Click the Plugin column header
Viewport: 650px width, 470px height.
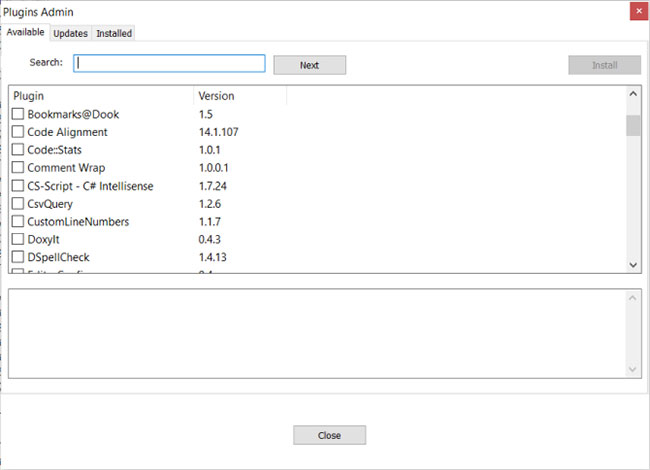101,96
